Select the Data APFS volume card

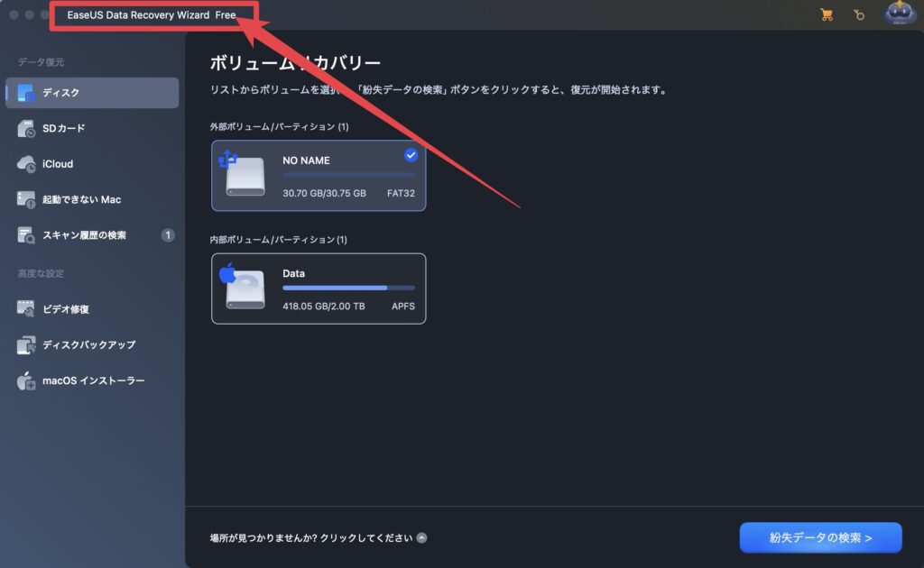pyautogui.click(x=319, y=289)
